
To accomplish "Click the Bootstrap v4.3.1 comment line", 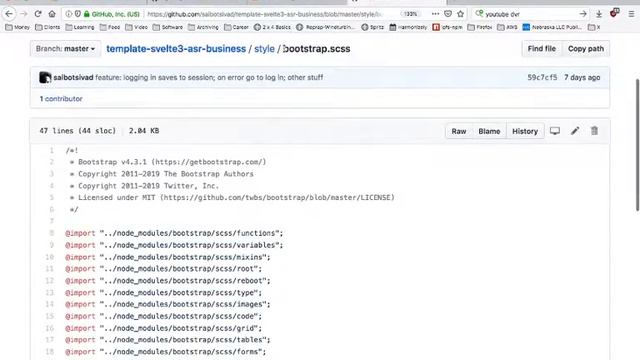I will coord(168,162).
